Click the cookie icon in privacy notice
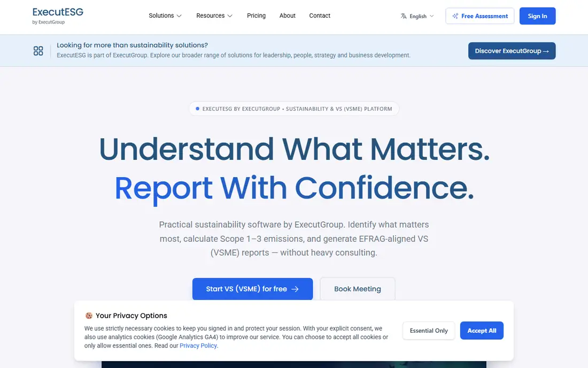The height and width of the screenshot is (368, 588). pos(89,316)
